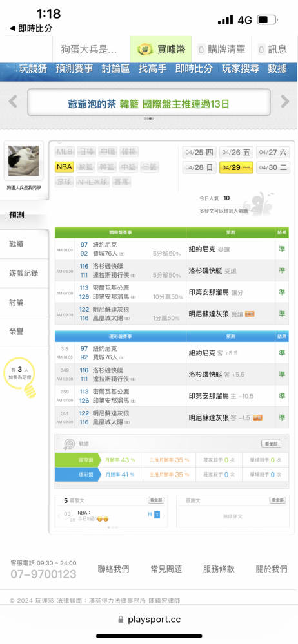Choose date 04/29 一

tap(236, 167)
